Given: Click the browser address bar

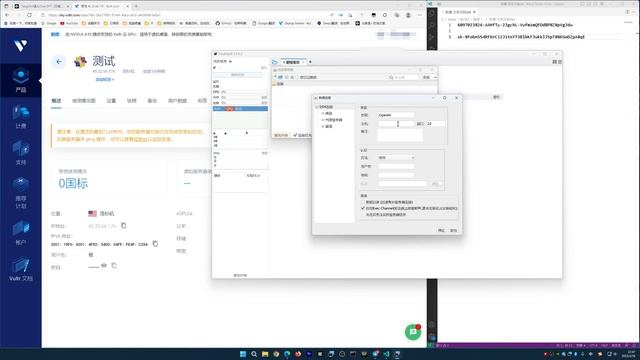Looking at the screenshot, I should (x=184, y=15).
